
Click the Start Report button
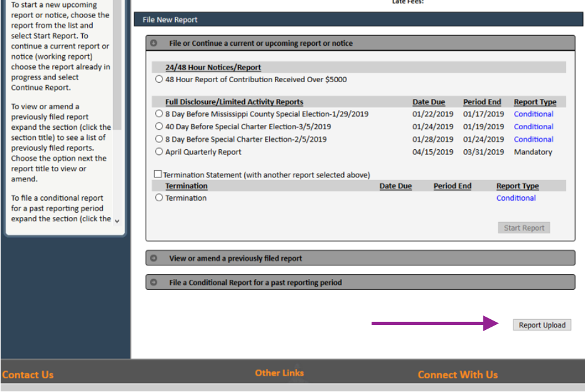point(524,228)
